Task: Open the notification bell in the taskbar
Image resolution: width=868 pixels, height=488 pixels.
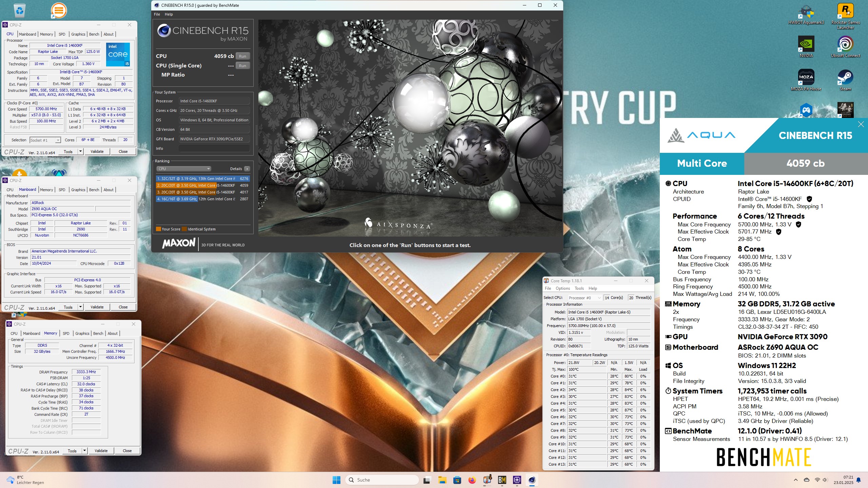Action: (x=859, y=480)
